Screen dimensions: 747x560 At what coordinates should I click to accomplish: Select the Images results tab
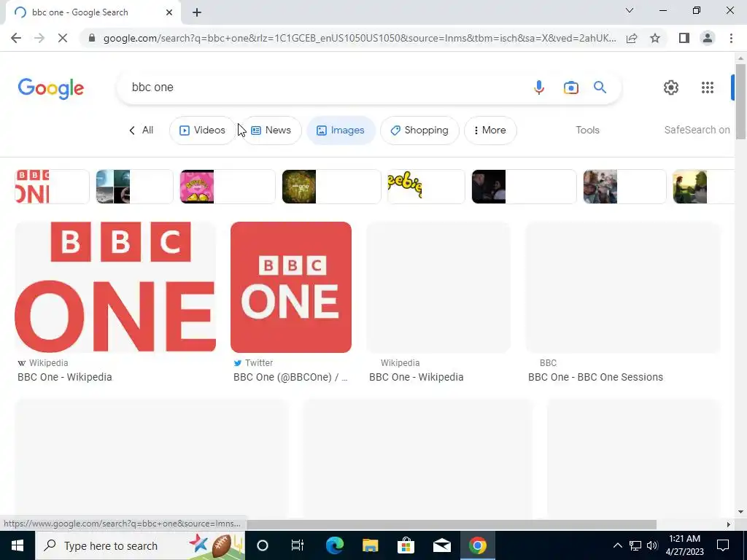point(341,131)
